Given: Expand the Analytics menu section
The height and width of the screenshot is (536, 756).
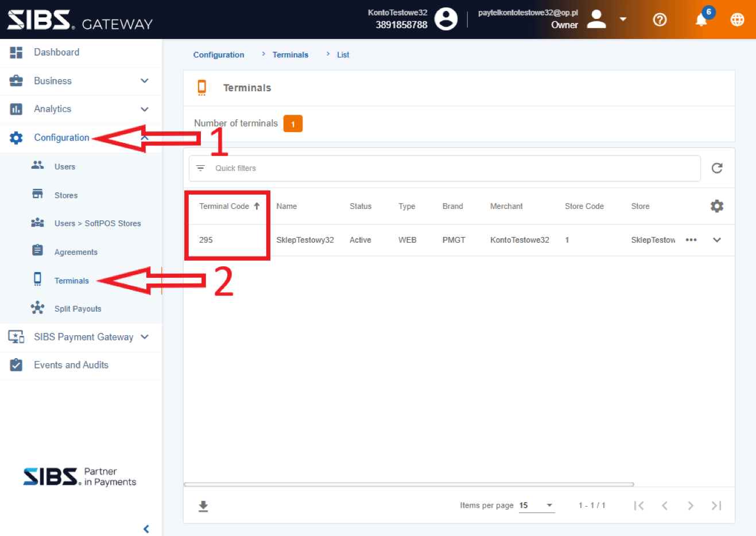Looking at the screenshot, I should pos(144,109).
